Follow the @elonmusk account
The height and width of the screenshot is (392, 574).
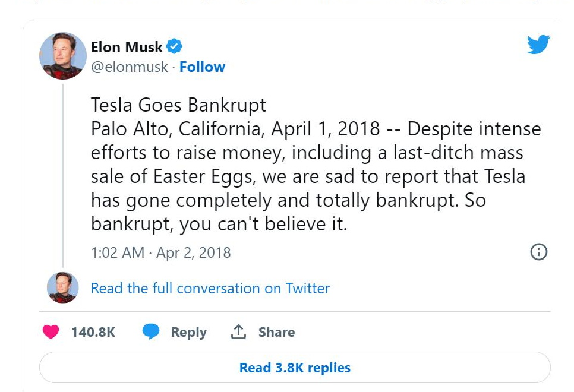202,67
